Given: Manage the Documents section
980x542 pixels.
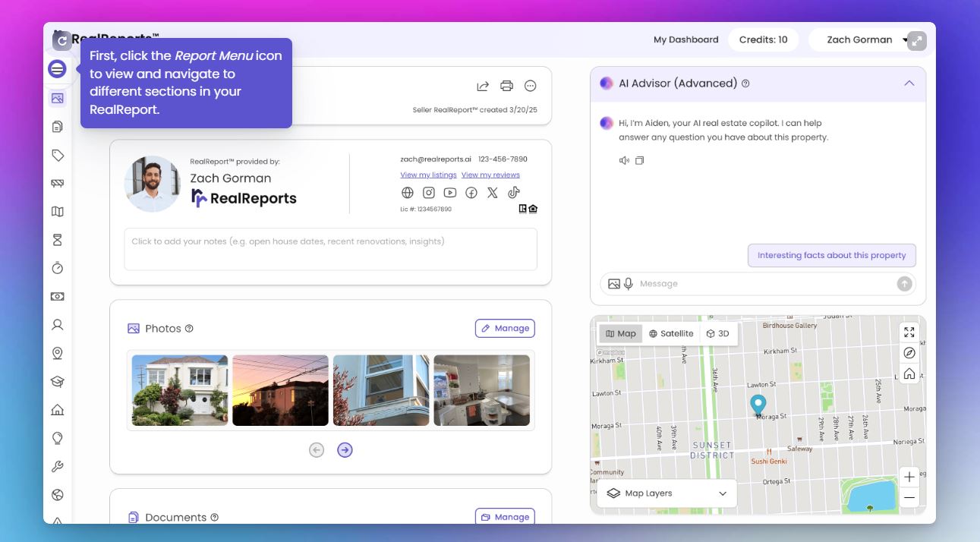Looking at the screenshot, I should coord(505,517).
